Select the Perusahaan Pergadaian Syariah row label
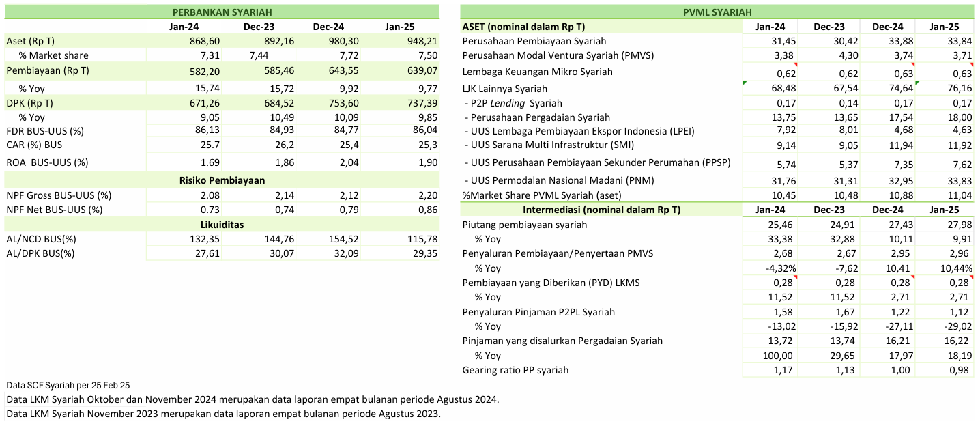This screenshot has height=424, width=980. coord(536,117)
